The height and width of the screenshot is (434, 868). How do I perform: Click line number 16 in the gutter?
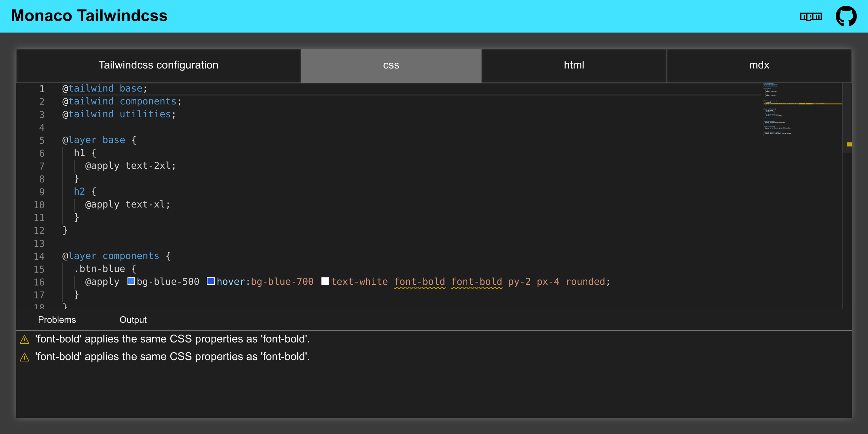click(x=39, y=282)
